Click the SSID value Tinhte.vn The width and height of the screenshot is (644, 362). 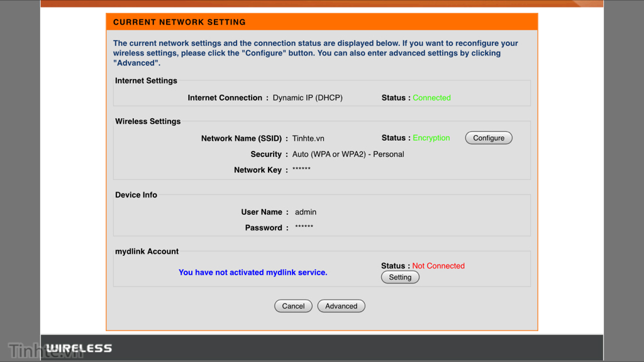pyautogui.click(x=308, y=138)
